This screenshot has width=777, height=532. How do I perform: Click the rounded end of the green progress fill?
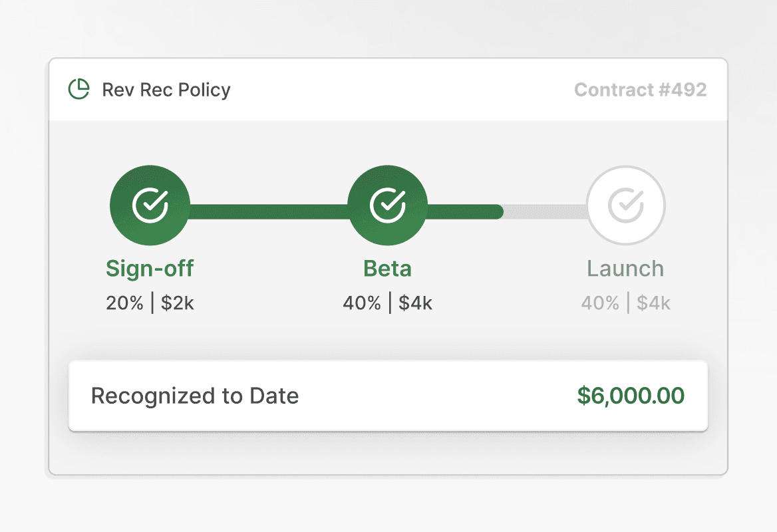point(498,211)
